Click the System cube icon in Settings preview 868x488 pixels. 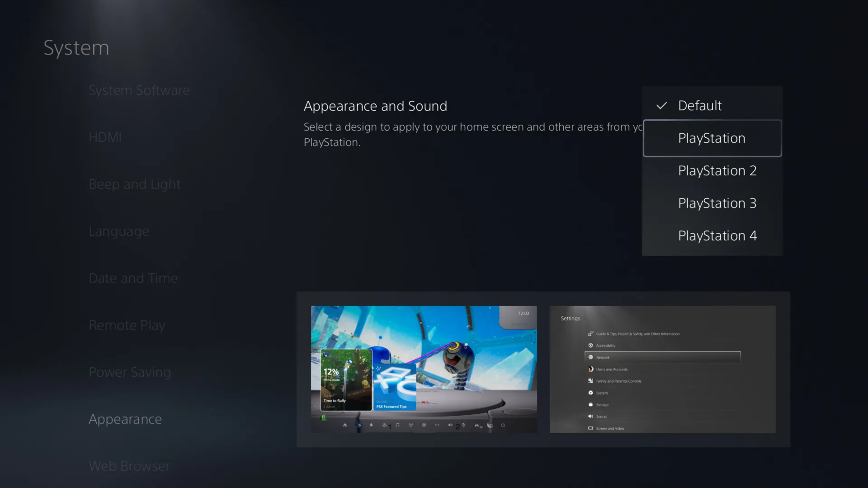click(x=591, y=393)
